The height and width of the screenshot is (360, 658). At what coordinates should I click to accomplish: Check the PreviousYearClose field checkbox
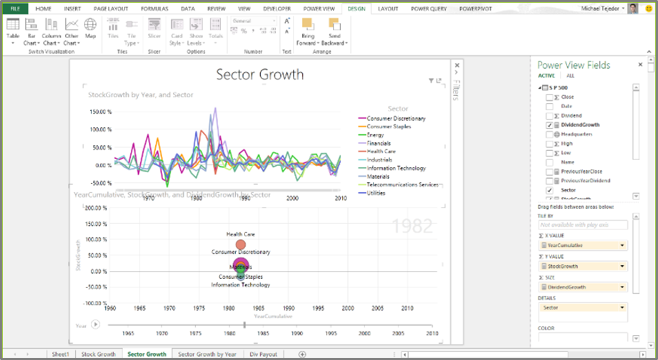549,172
